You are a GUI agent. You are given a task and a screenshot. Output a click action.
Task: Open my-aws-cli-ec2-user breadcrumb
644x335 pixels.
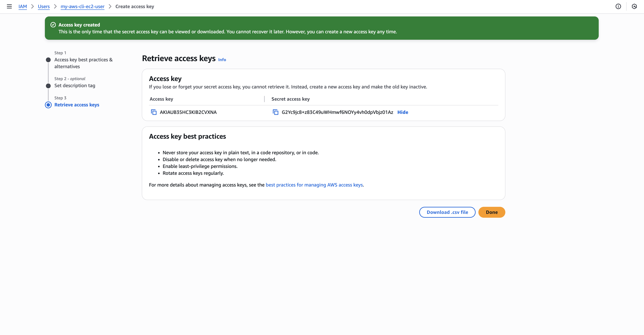82,6
